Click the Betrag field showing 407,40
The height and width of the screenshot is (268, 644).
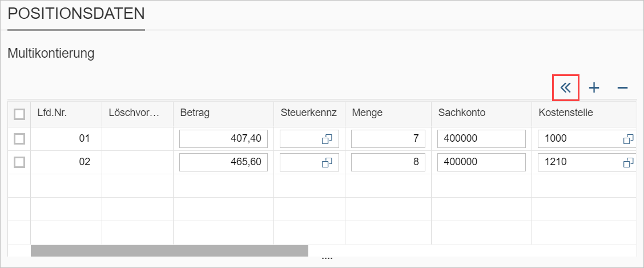(223, 139)
